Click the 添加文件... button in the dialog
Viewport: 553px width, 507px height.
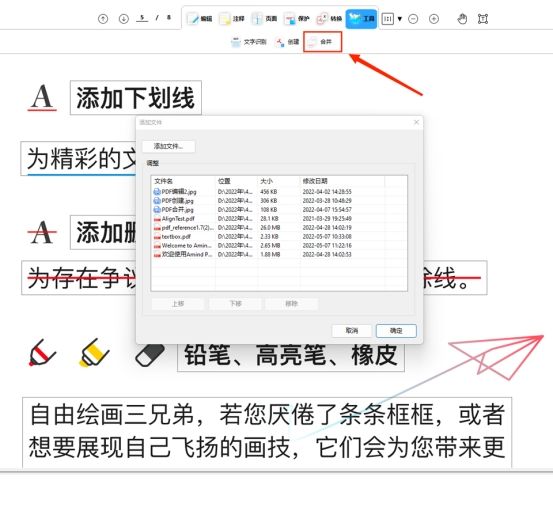(x=169, y=146)
